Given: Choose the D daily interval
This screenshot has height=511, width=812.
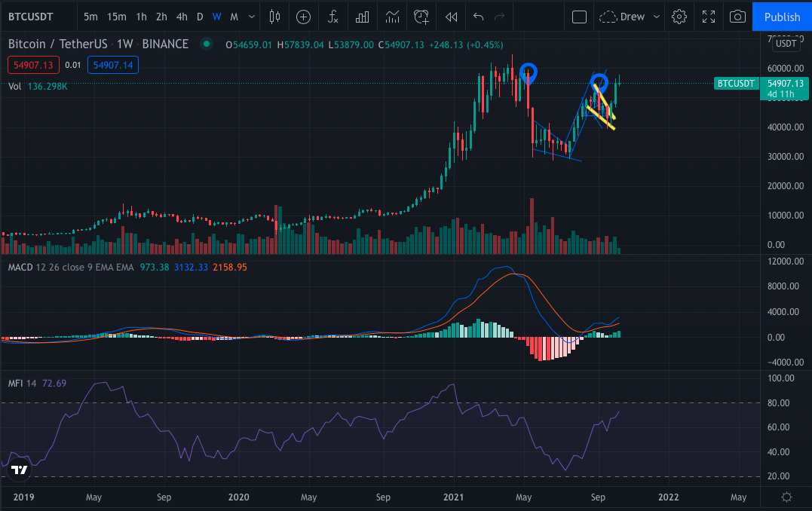Looking at the screenshot, I should point(200,17).
